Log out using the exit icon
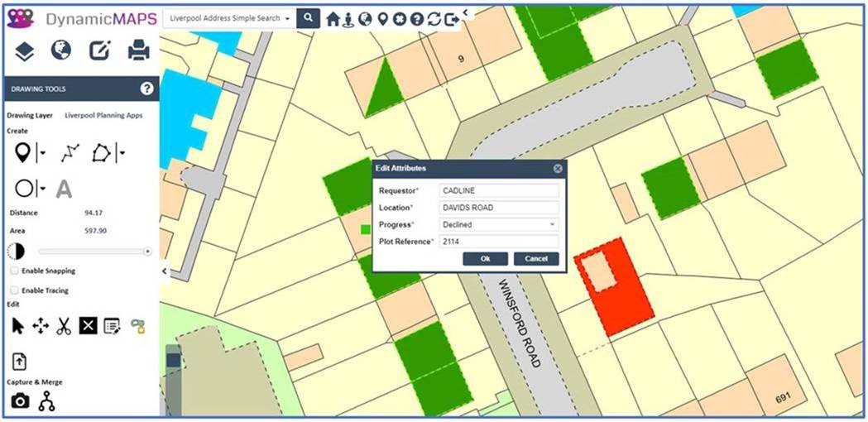 tap(453, 19)
